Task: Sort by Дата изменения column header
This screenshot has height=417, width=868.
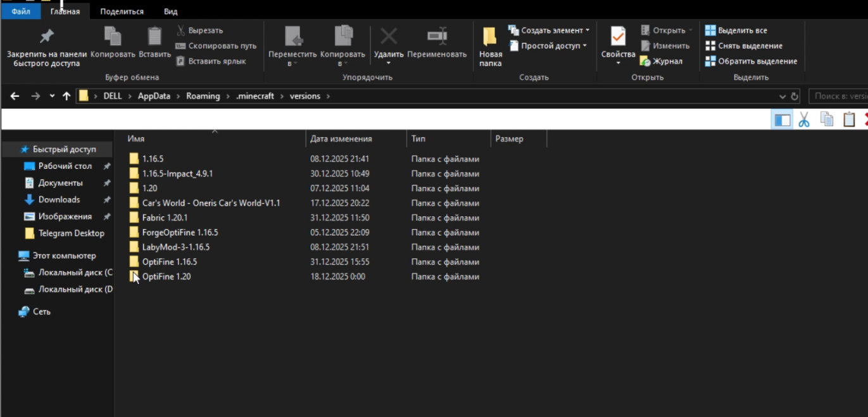Action: pyautogui.click(x=341, y=139)
